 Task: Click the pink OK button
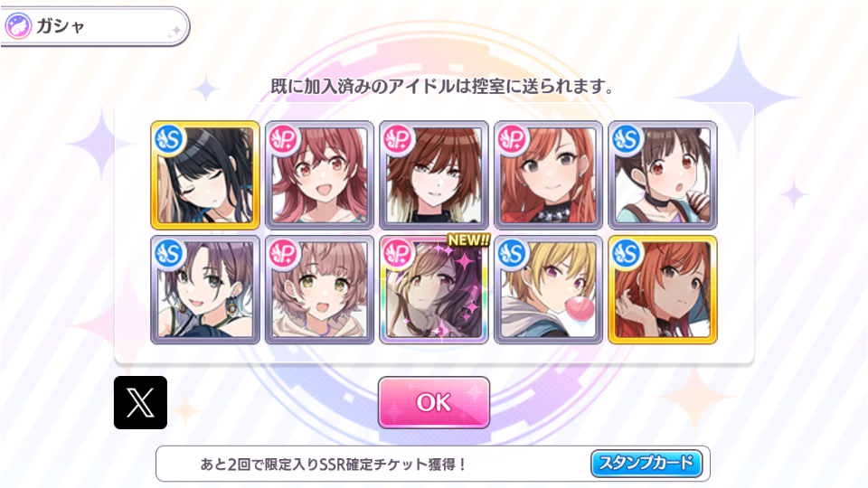pyautogui.click(x=433, y=402)
